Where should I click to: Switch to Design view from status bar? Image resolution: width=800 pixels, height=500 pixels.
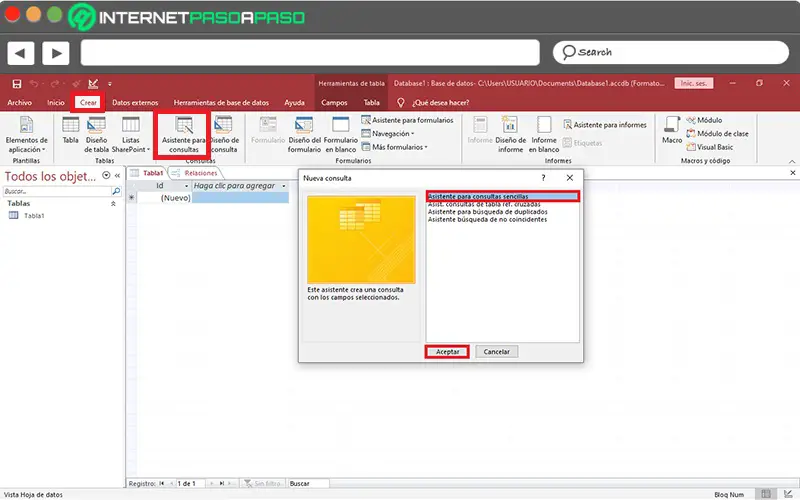pos(787,494)
